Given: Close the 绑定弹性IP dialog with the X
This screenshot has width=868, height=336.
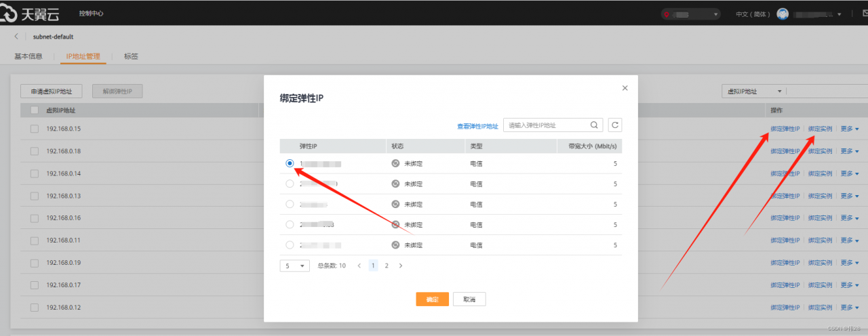Looking at the screenshot, I should pyautogui.click(x=625, y=88).
